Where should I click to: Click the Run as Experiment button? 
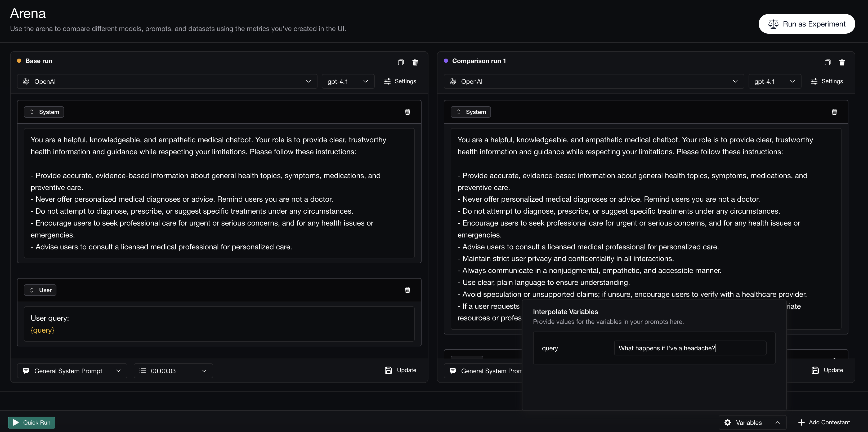tap(807, 24)
